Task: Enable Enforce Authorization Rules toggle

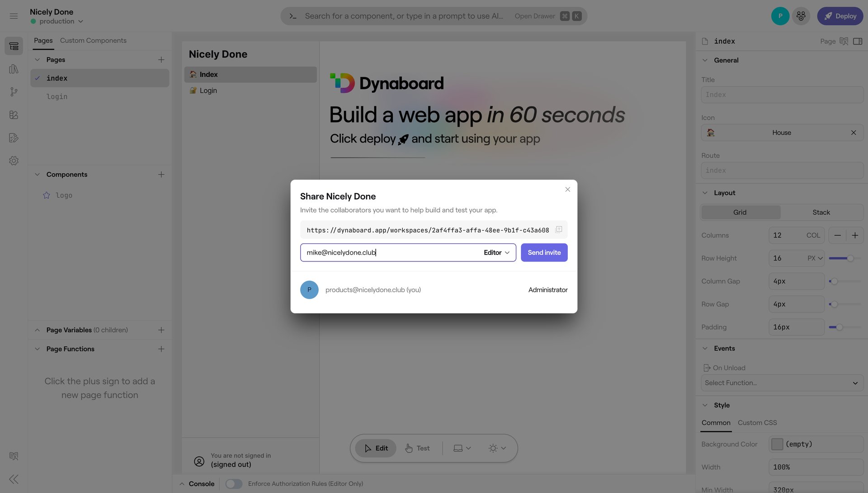Action: click(234, 484)
